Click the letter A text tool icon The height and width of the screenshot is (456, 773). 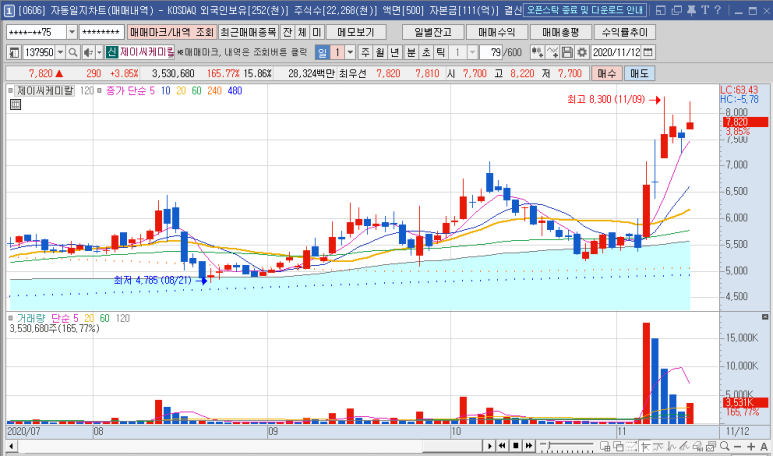764,446
